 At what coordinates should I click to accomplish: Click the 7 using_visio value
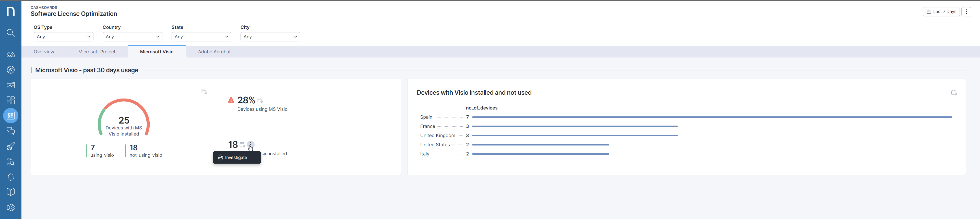click(92, 148)
